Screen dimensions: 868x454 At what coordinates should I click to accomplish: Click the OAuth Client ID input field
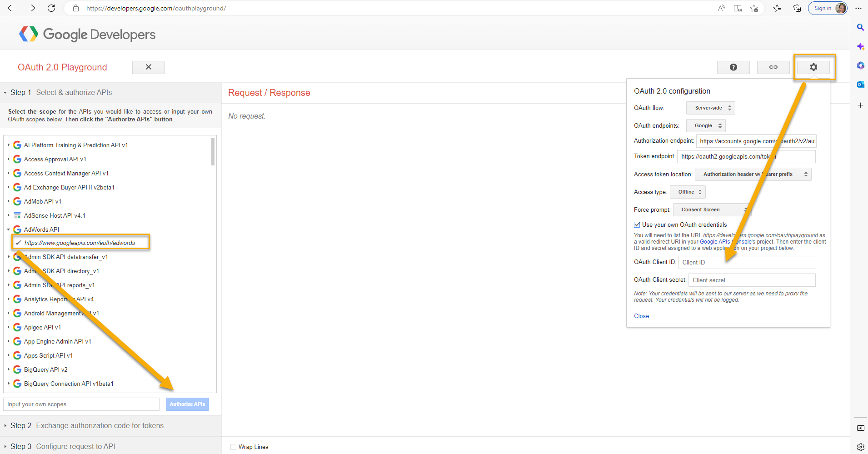(x=747, y=262)
